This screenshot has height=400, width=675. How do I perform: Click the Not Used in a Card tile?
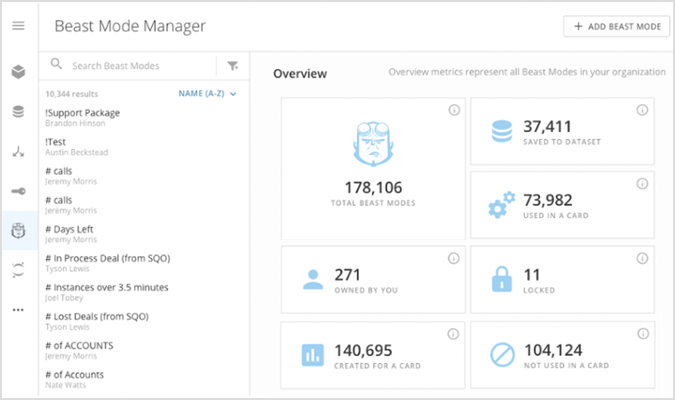pos(563,355)
